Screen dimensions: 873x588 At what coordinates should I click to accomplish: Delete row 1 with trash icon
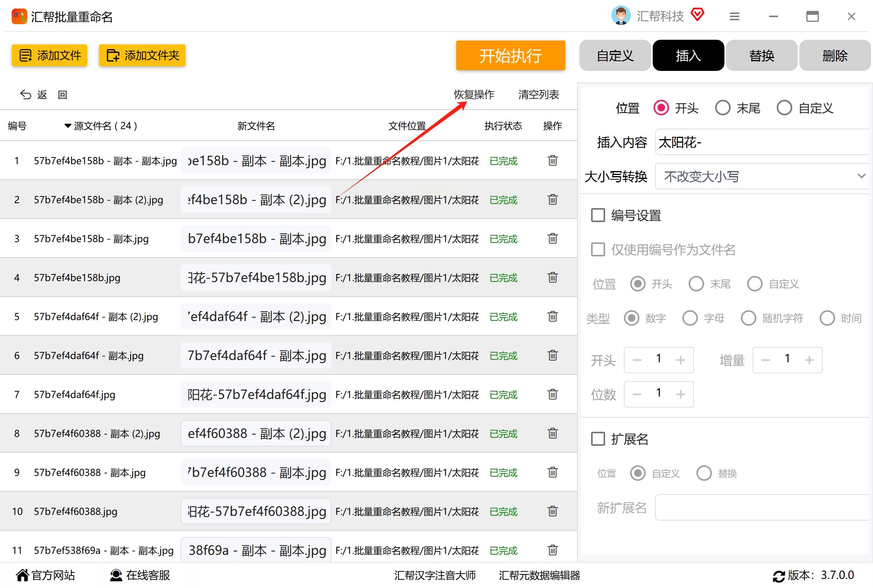coord(552,161)
